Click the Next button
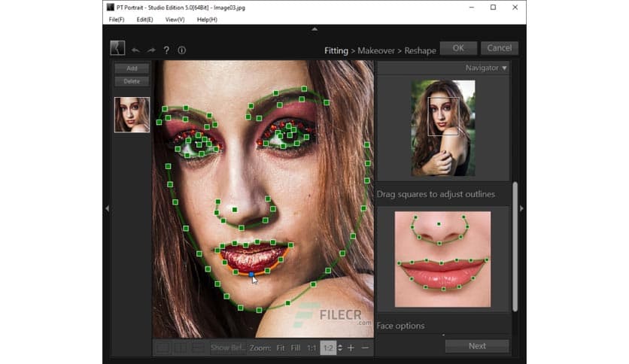Screen dimensions: 629x364 pyautogui.click(x=477, y=346)
